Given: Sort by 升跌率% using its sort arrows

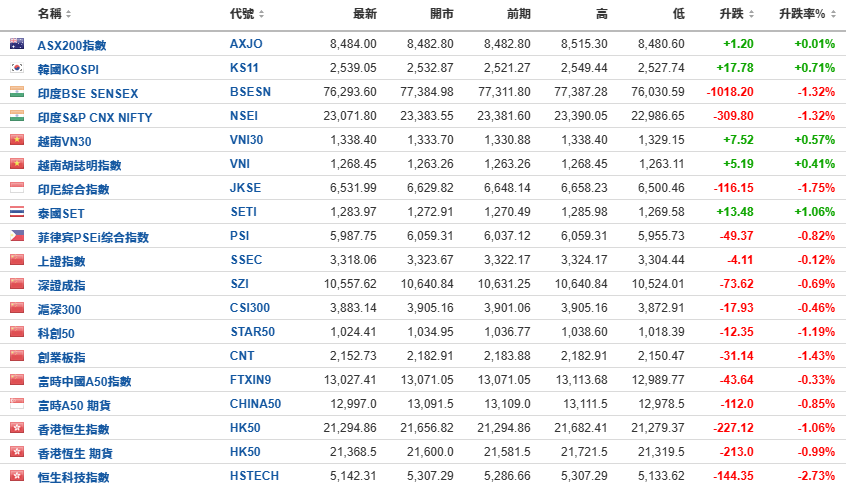Looking at the screenshot, I should pos(834,14).
